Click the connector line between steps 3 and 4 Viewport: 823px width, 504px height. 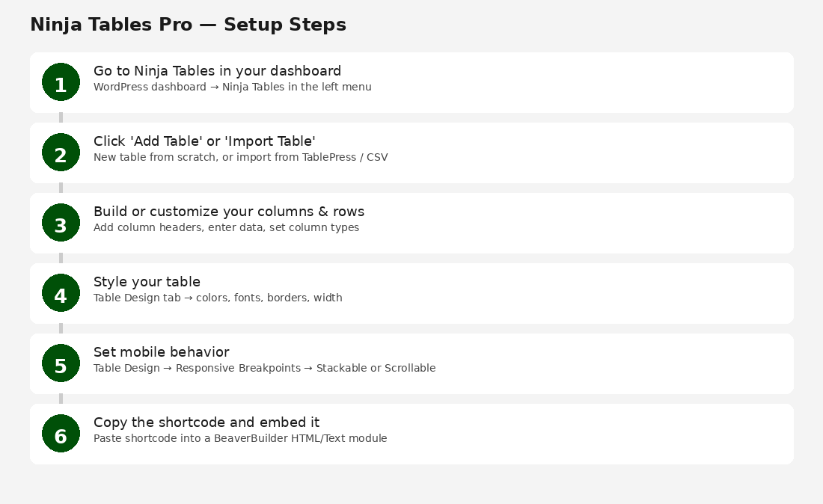point(61,258)
